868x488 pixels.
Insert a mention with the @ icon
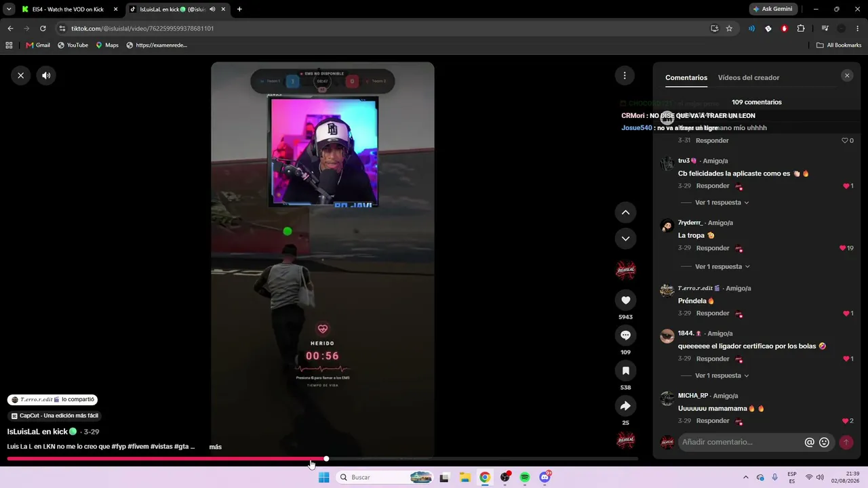pyautogui.click(x=809, y=443)
